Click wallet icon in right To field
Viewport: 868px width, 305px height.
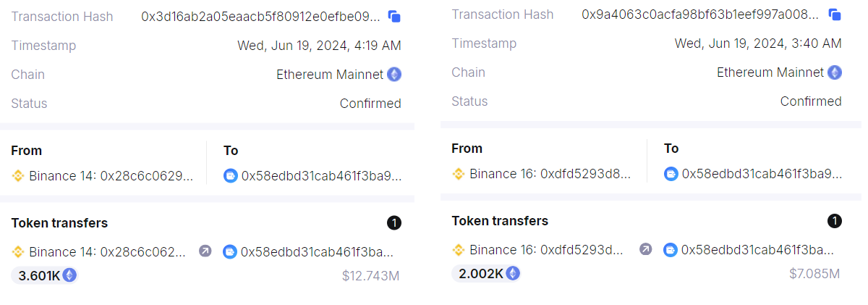(671, 174)
